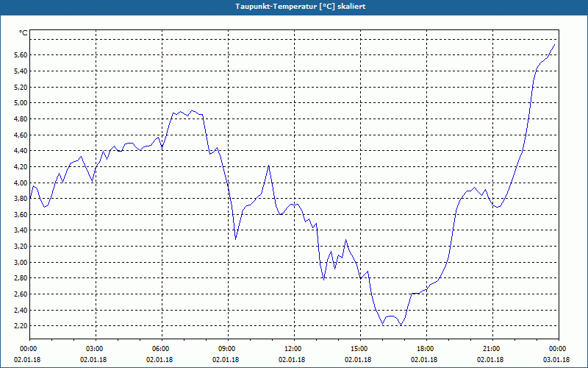Click the 18:00 time axis label
This screenshot has height=368, width=588.
pyautogui.click(x=427, y=349)
